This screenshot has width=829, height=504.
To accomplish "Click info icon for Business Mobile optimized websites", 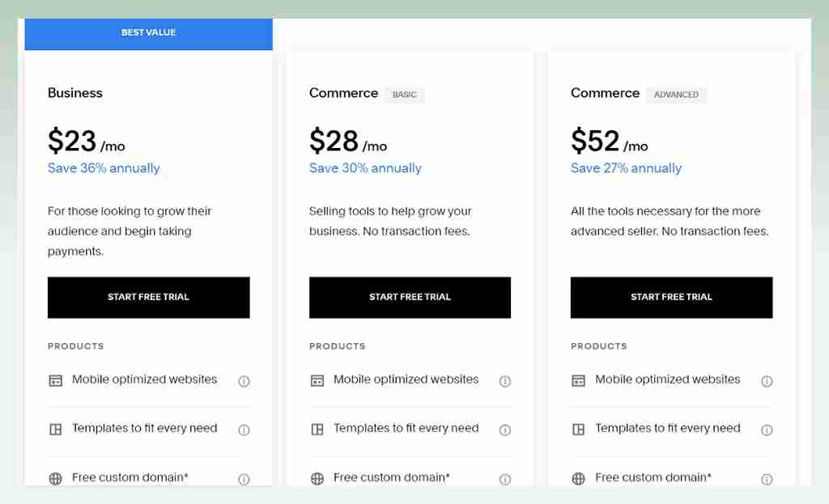I will (244, 381).
